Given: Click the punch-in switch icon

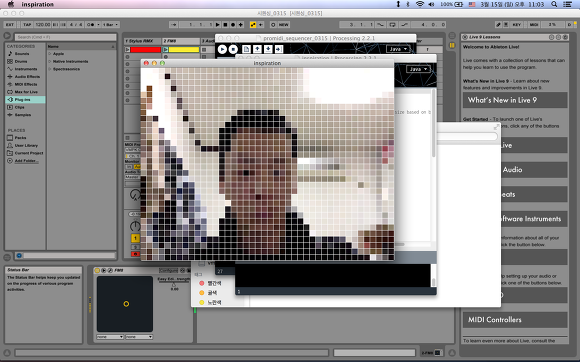Looking at the screenshot, I should click(x=380, y=25).
